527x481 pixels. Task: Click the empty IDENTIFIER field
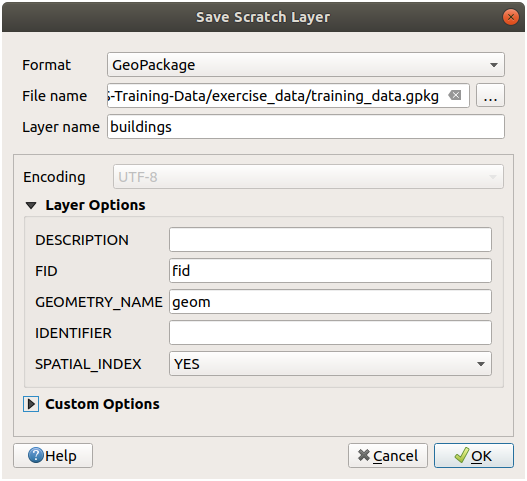[330, 333]
